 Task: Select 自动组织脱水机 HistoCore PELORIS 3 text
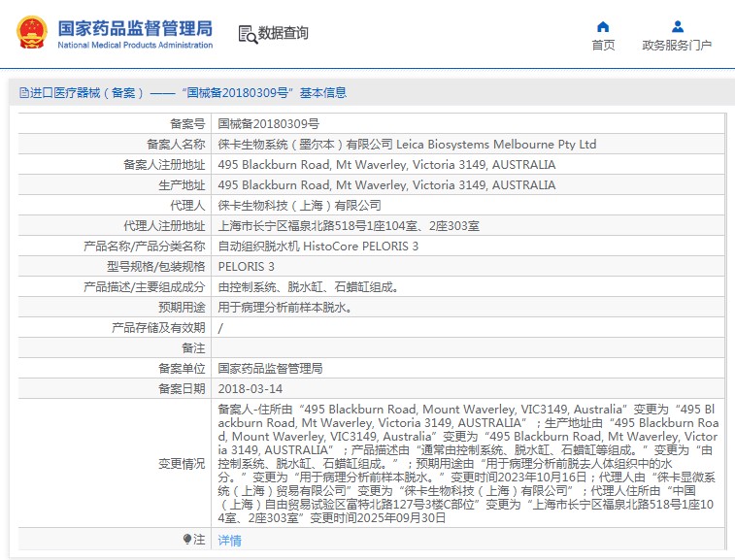coord(318,246)
